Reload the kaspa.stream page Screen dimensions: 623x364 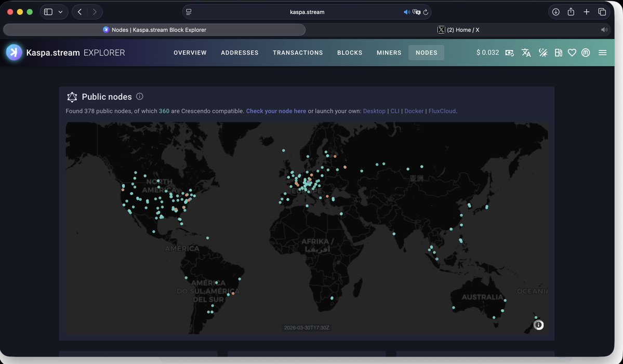click(426, 12)
